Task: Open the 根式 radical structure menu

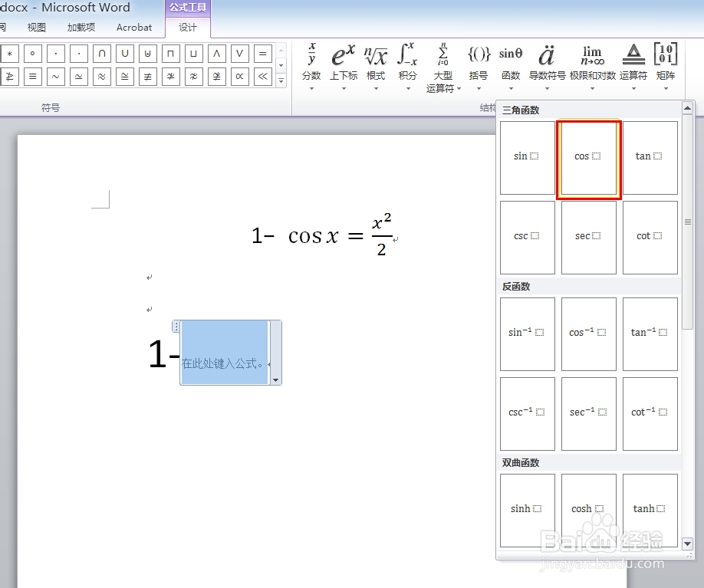Action: point(376,67)
